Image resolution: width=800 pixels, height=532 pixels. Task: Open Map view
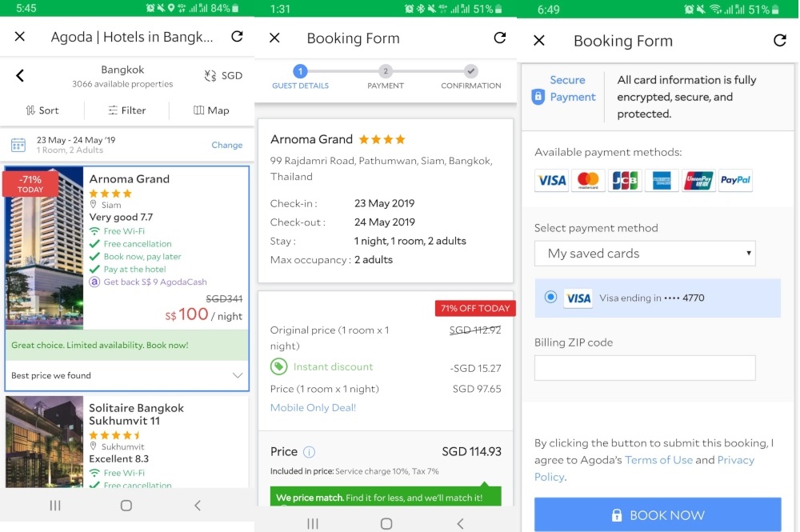(x=211, y=110)
